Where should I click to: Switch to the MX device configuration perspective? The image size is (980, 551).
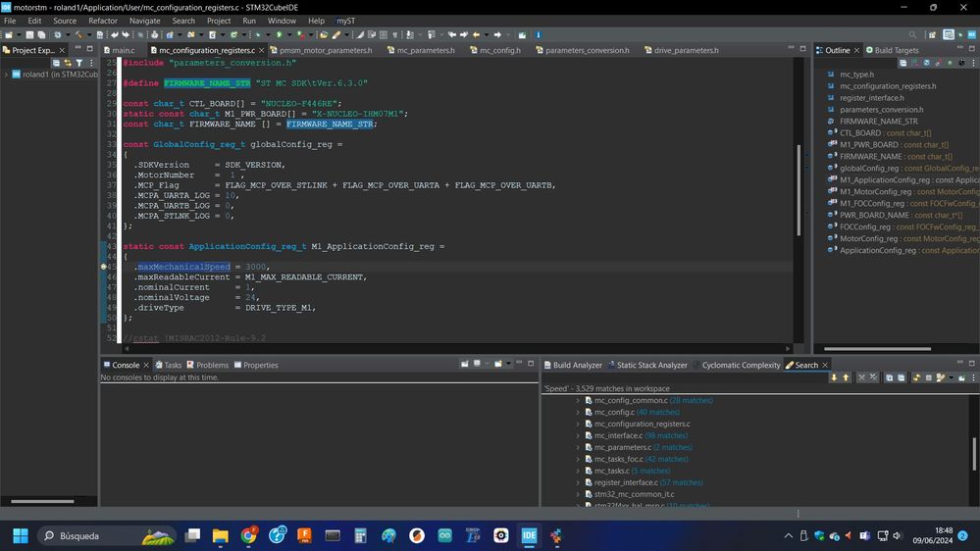tap(972, 35)
